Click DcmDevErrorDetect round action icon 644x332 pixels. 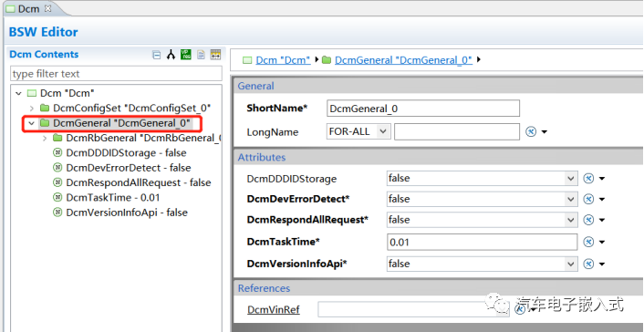click(x=588, y=199)
